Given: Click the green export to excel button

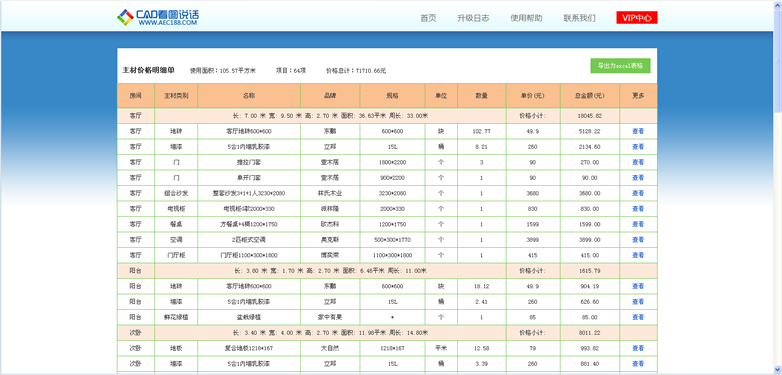Looking at the screenshot, I should click(x=620, y=66).
